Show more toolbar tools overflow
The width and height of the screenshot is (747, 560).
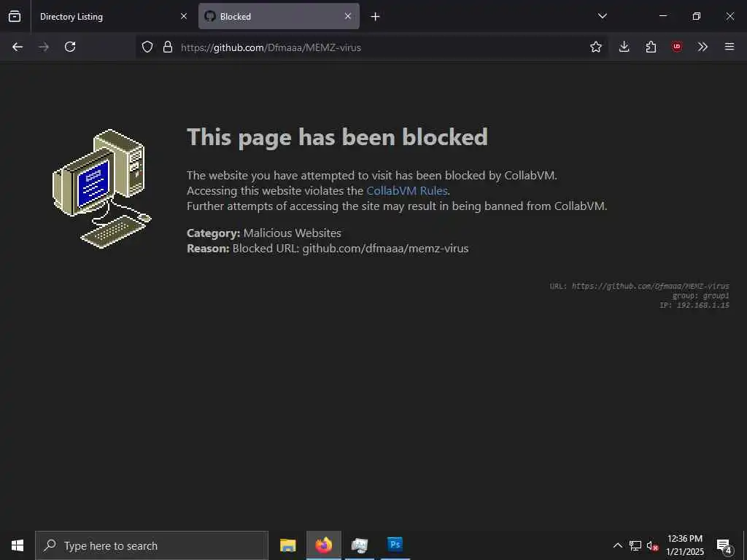(703, 47)
